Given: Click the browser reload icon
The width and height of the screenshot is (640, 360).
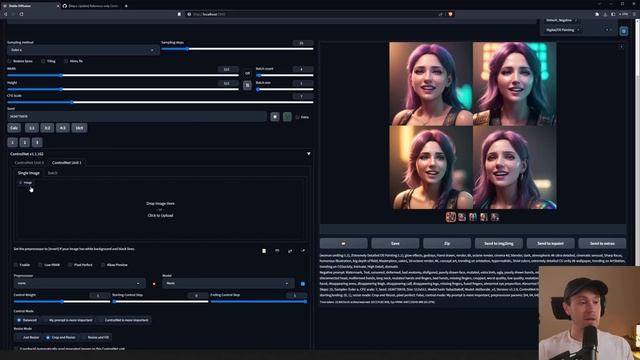Looking at the screenshot, I should pos(21,14).
